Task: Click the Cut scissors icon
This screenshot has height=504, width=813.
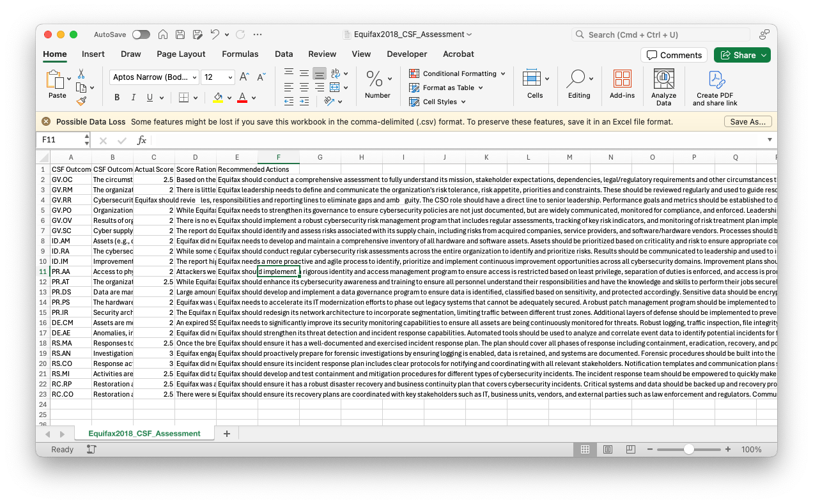Action: pyautogui.click(x=81, y=74)
